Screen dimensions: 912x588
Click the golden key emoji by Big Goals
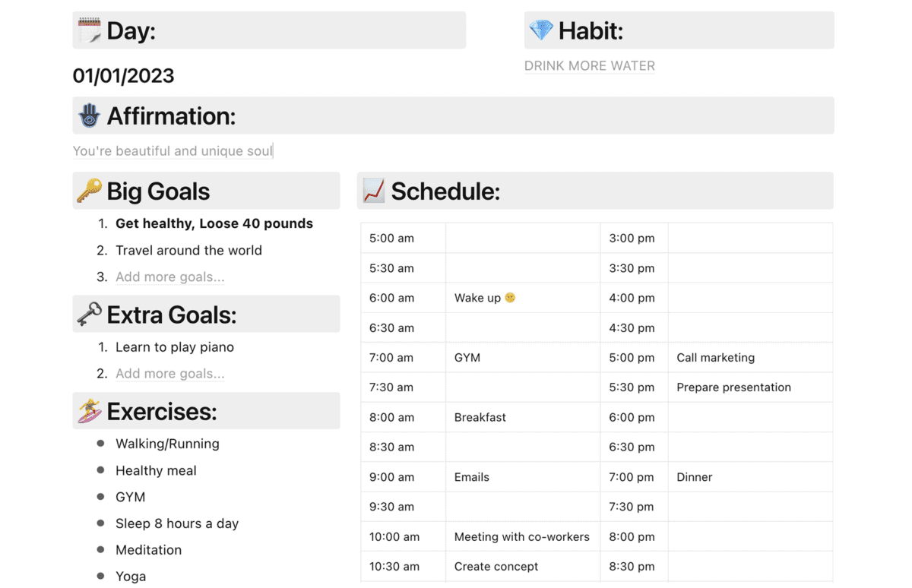(x=90, y=191)
